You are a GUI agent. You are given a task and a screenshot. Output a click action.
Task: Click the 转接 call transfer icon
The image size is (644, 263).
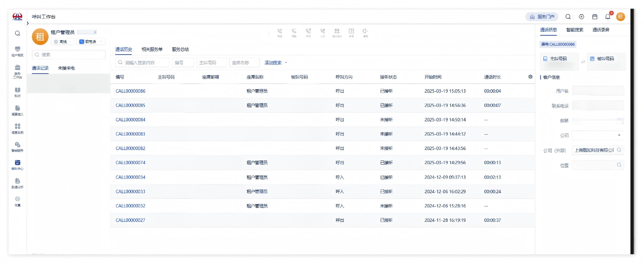(x=279, y=33)
